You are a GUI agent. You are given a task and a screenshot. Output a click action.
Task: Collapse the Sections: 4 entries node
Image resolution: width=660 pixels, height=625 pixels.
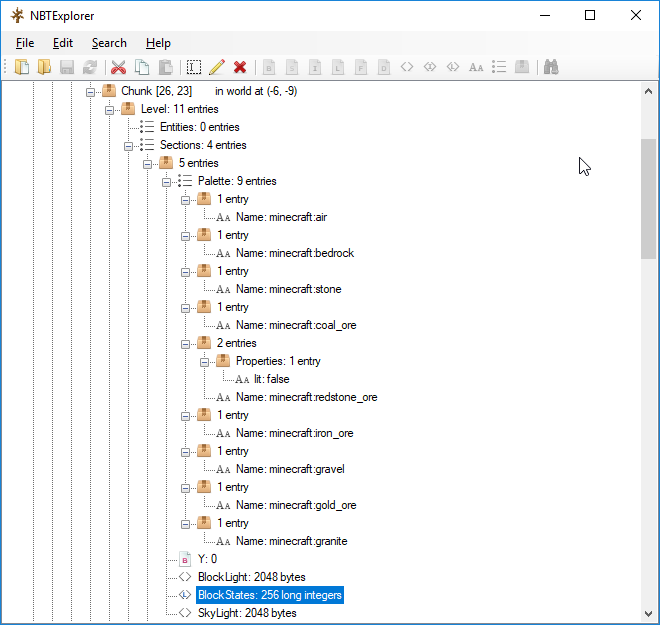128,145
